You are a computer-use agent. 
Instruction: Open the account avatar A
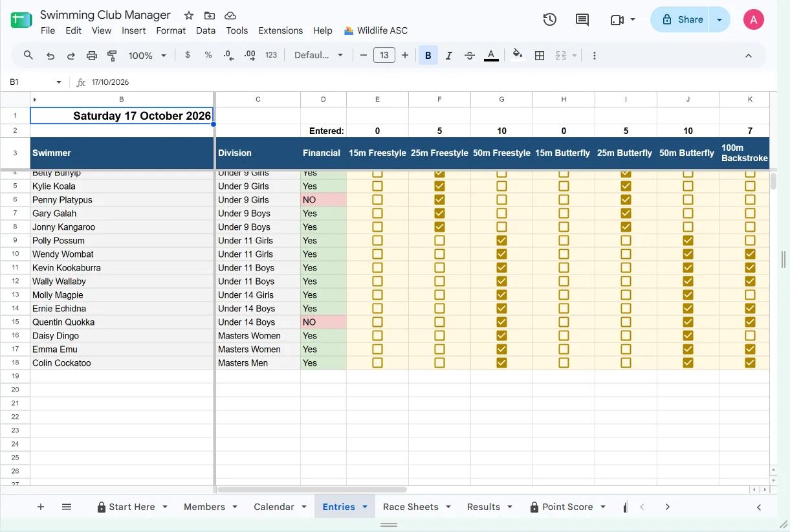point(754,19)
